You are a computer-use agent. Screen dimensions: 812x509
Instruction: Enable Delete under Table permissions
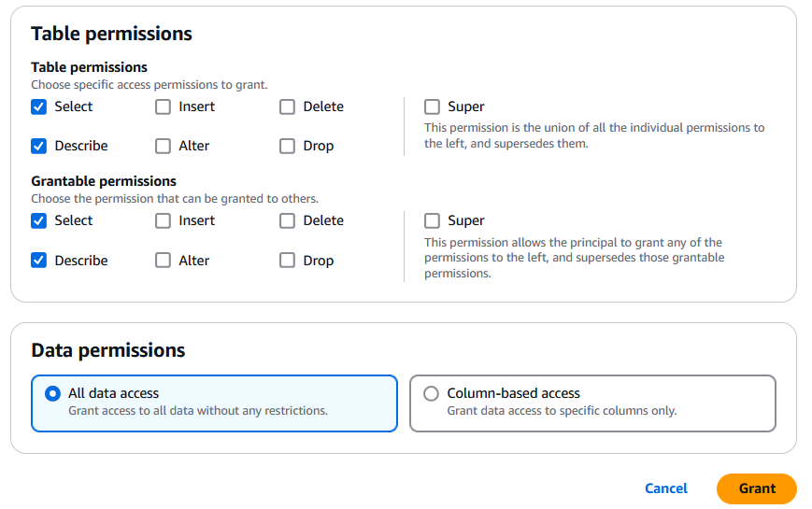tap(288, 106)
